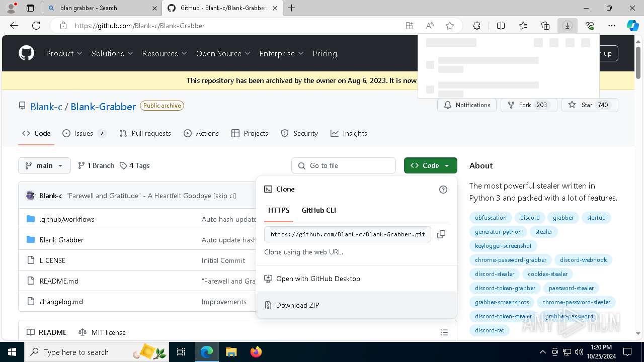The height and width of the screenshot is (362, 644).
Task: Open the 4 Tags link
Action: click(135, 165)
